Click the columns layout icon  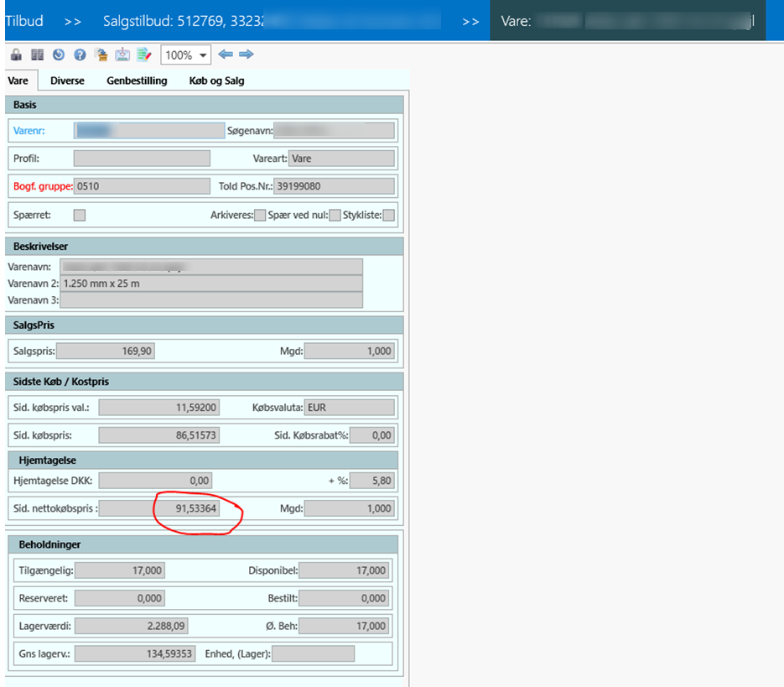38,55
